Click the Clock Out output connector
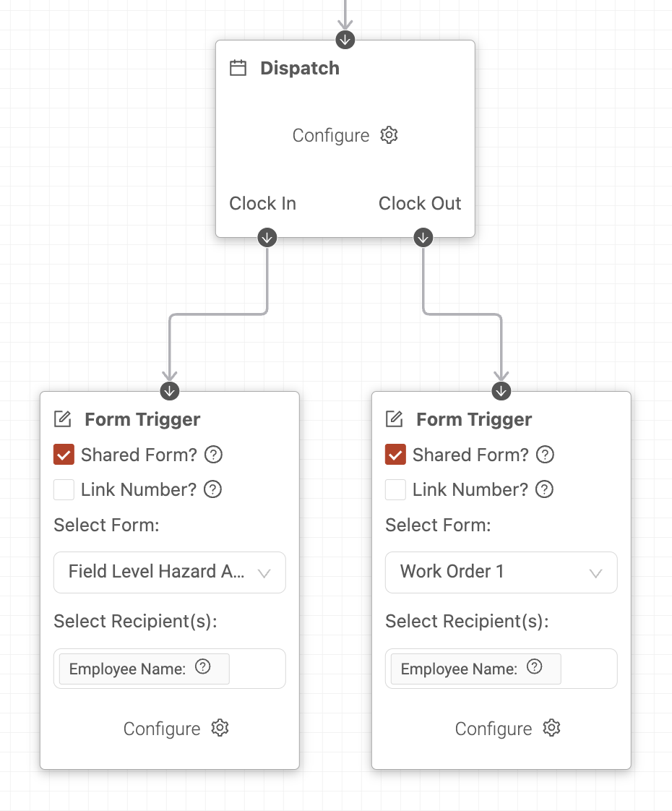672x811 pixels. pos(423,238)
